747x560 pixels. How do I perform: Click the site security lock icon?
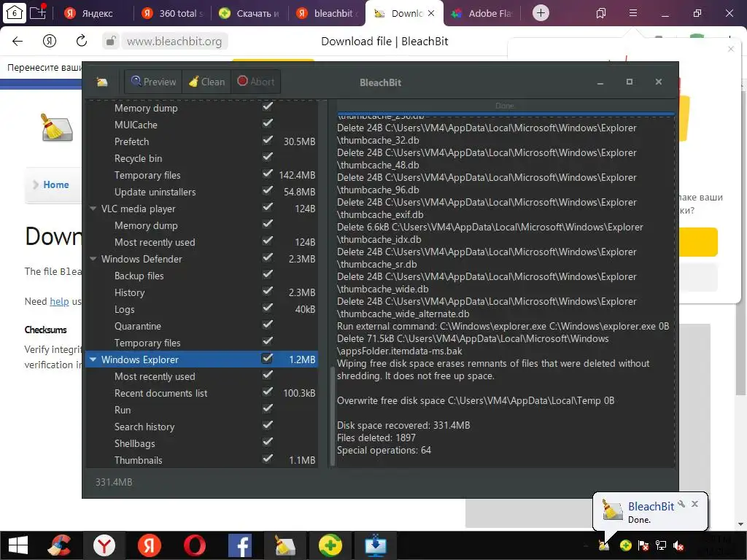tap(111, 42)
